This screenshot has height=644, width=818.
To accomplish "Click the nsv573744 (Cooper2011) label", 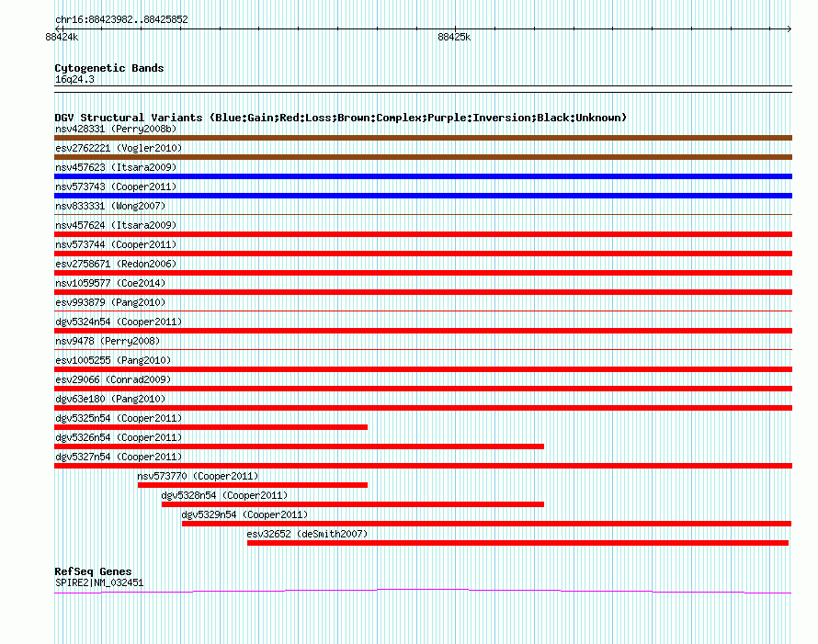I will pyautogui.click(x=116, y=244).
